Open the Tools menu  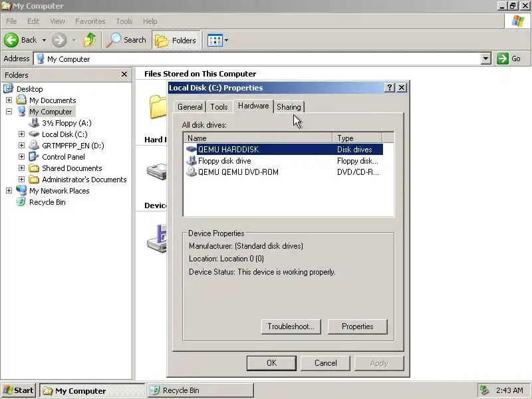124,21
